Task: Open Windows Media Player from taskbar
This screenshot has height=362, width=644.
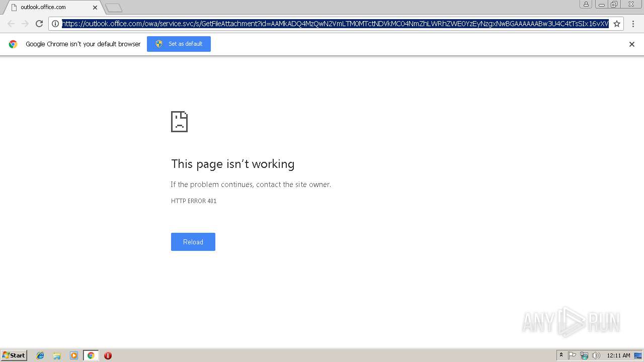Action: (74, 355)
